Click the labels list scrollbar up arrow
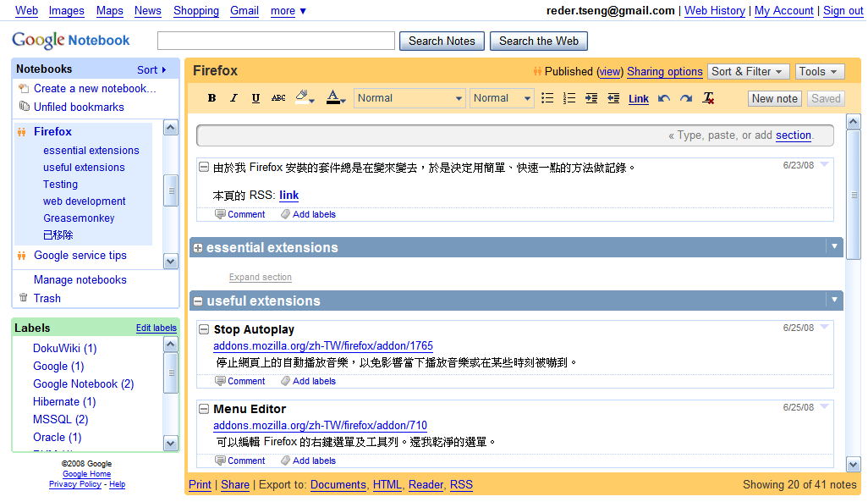Screen dimensions: 868x502 (x=171, y=345)
